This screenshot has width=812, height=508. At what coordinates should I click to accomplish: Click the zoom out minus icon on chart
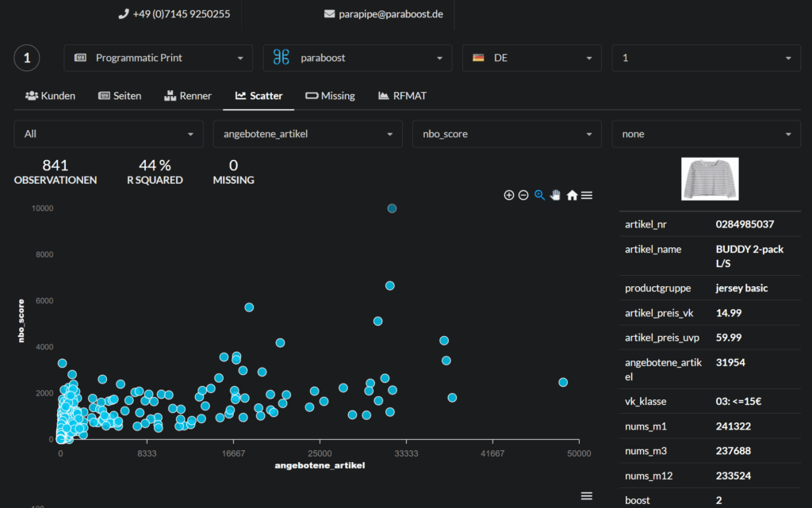523,195
